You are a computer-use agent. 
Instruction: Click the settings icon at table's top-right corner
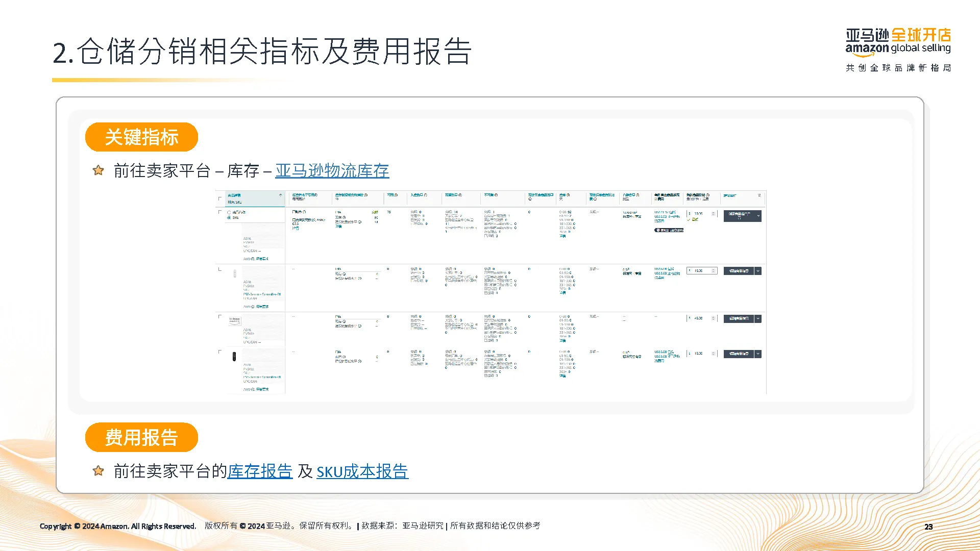coord(759,195)
